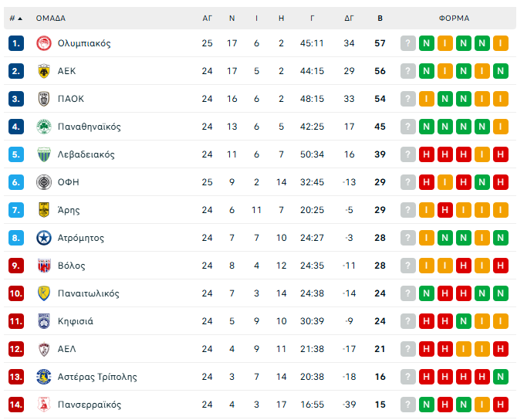Image resolution: width=517 pixels, height=420 pixels.
Task: Click the Ολυμπιακός team crest icon
Action: pyautogui.click(x=43, y=43)
